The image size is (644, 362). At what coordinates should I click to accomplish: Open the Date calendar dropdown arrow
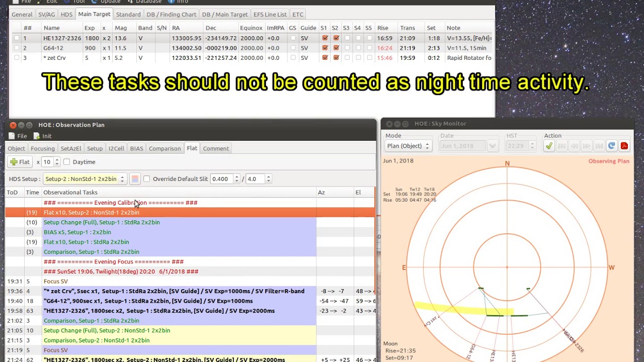click(493, 146)
